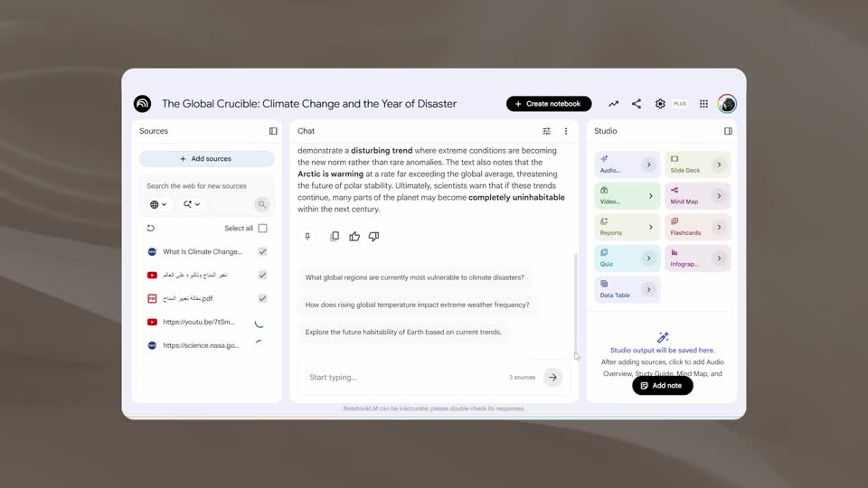Open the research mode dropdown
This screenshot has height=488, width=868.
click(192, 204)
